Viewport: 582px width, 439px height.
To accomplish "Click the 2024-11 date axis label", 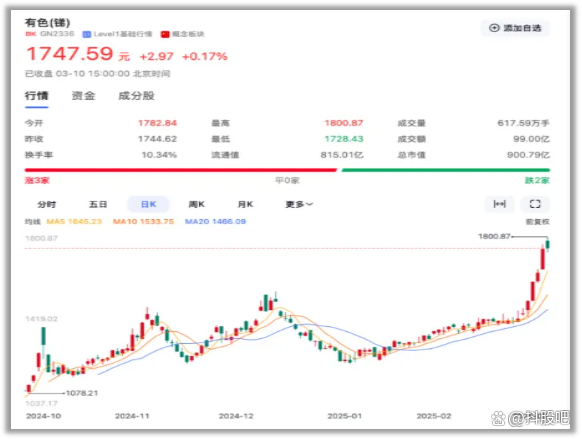I will (132, 416).
